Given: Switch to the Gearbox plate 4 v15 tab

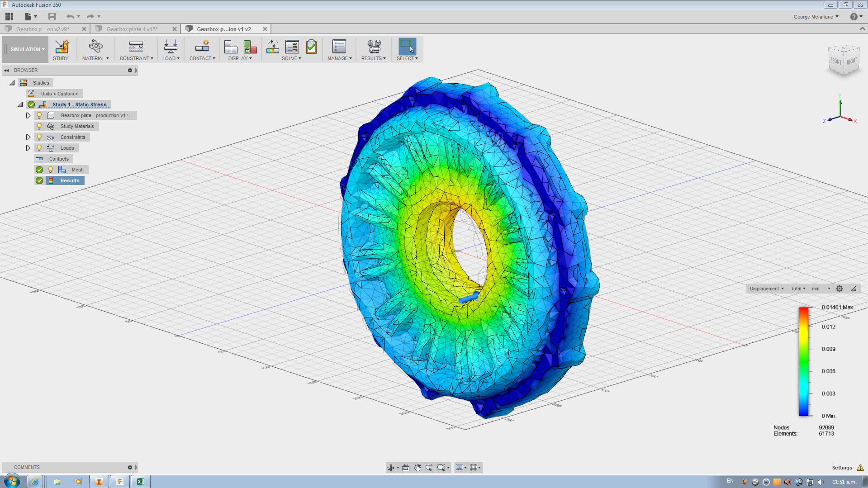Looking at the screenshot, I should (x=132, y=28).
